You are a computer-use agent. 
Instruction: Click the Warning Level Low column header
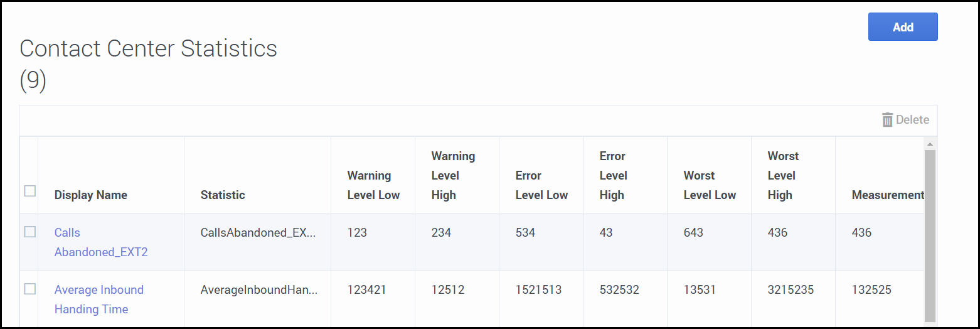pos(373,185)
